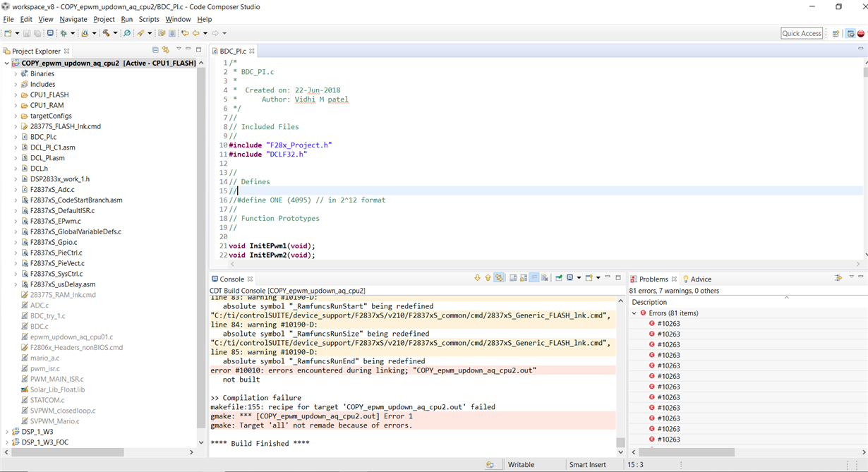
Task: Collapse All in Project Explorer
Action: coord(155,50)
